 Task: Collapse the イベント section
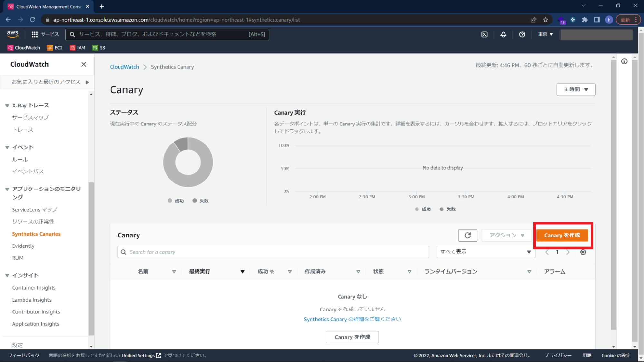point(7,147)
